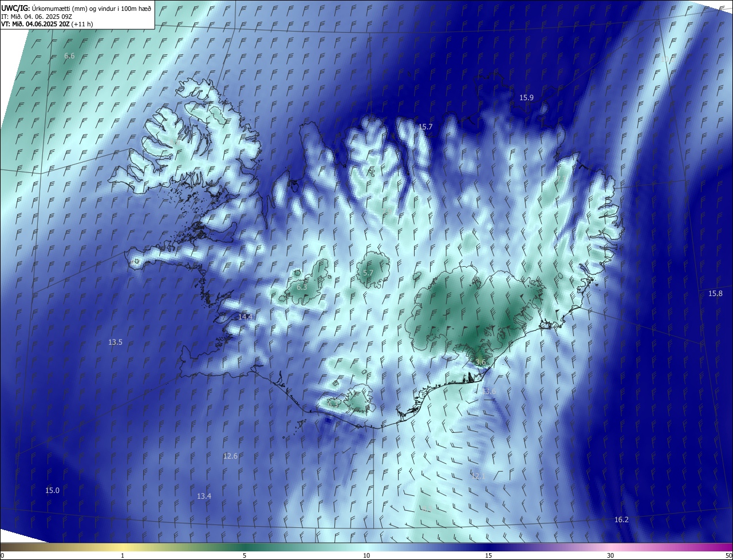The image size is (733, 560).
Task: Click the 6.3 value label on the glacier
Action: (302, 287)
